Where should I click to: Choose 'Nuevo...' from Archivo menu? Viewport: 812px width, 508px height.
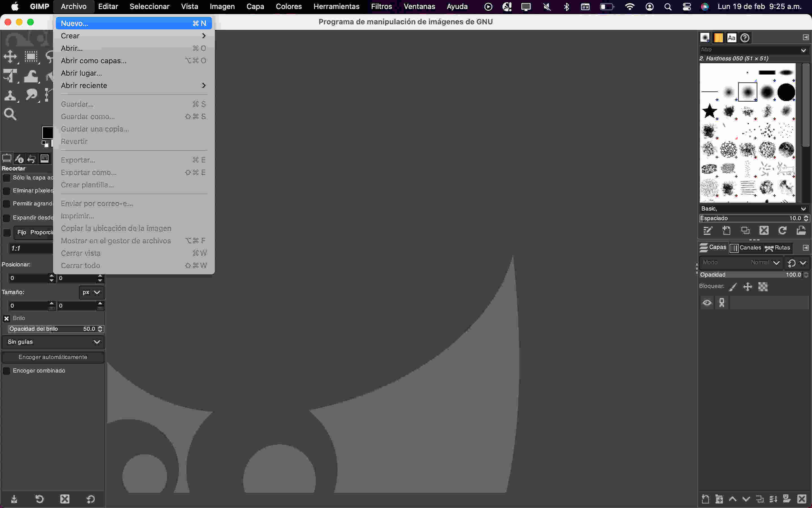[134, 23]
